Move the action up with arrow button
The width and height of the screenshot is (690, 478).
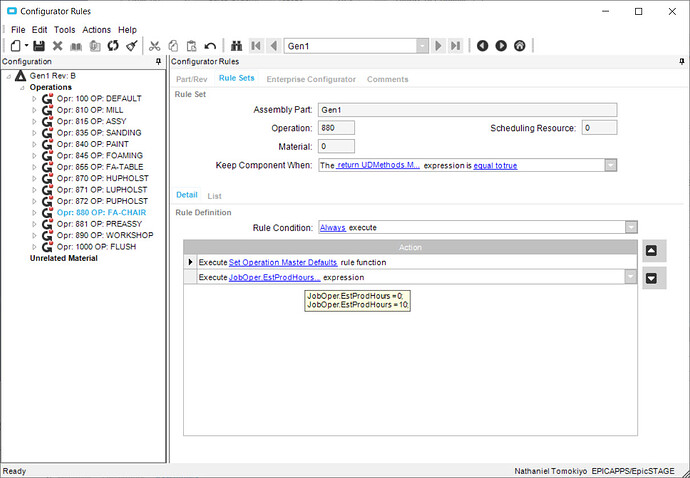(x=654, y=251)
